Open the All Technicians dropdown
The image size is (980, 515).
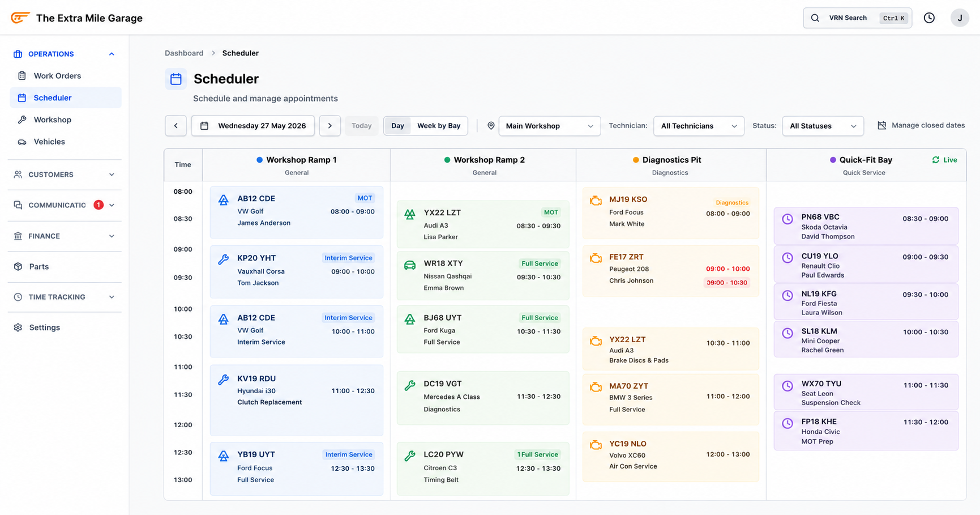pyautogui.click(x=699, y=126)
